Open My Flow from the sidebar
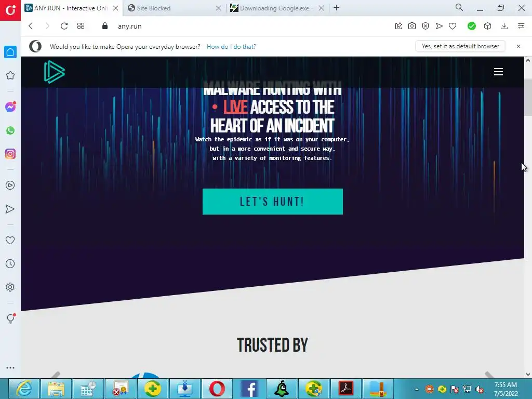The image size is (532, 399). click(10, 209)
